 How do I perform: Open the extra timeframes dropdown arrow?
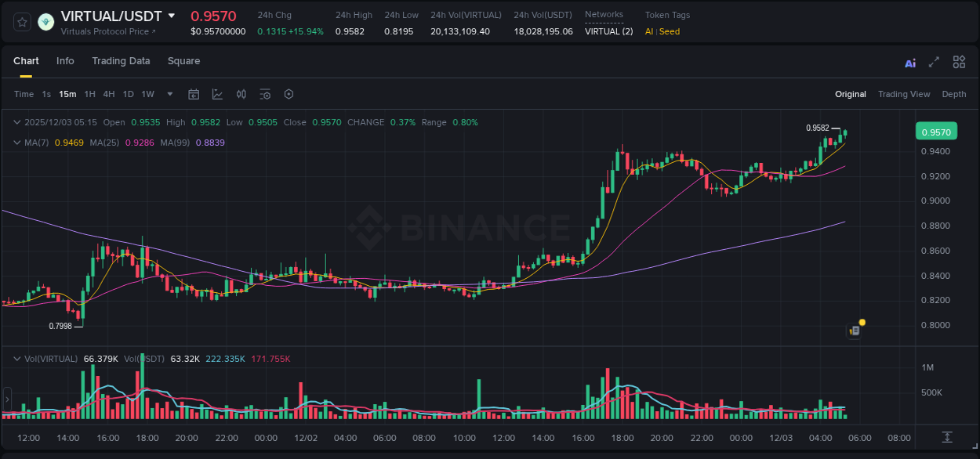click(169, 94)
